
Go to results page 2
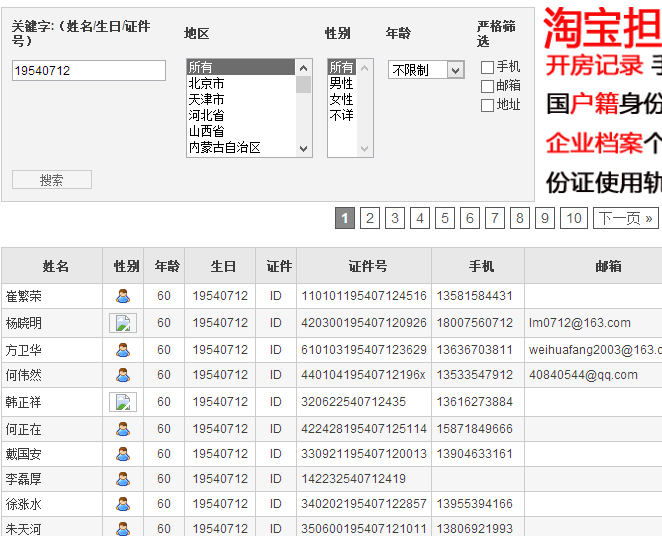(x=370, y=218)
